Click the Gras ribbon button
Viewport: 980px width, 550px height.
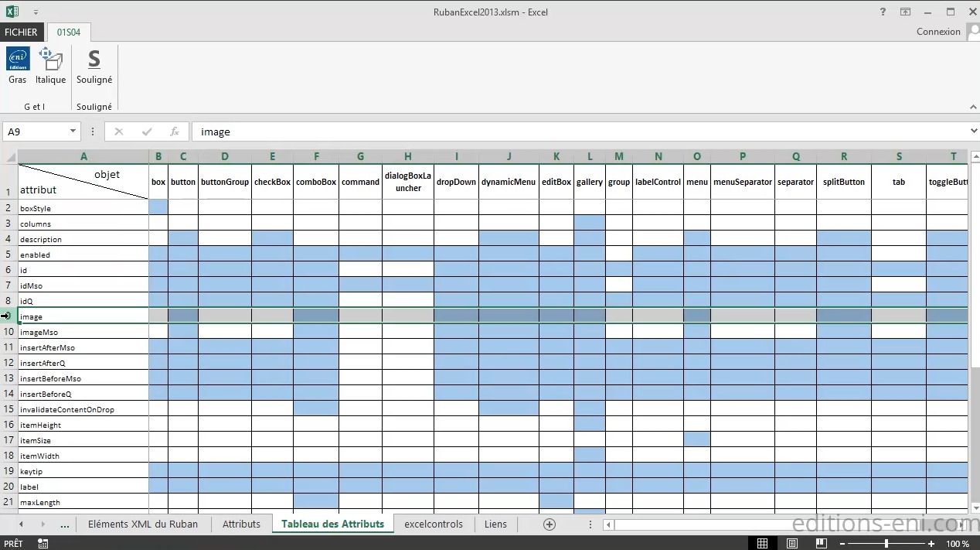coord(18,67)
